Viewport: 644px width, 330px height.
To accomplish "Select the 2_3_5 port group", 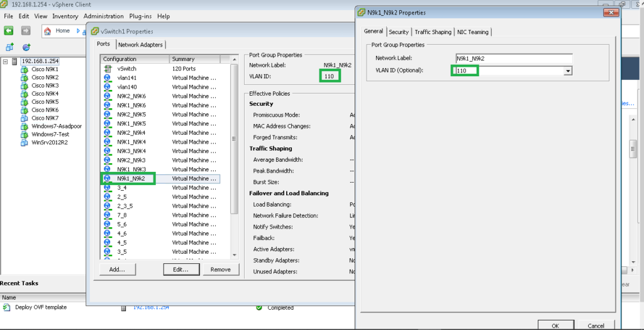I will pos(160,206).
